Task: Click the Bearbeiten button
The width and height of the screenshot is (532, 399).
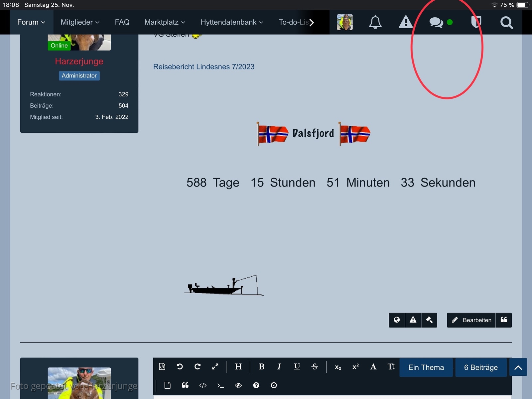Action: point(471,320)
